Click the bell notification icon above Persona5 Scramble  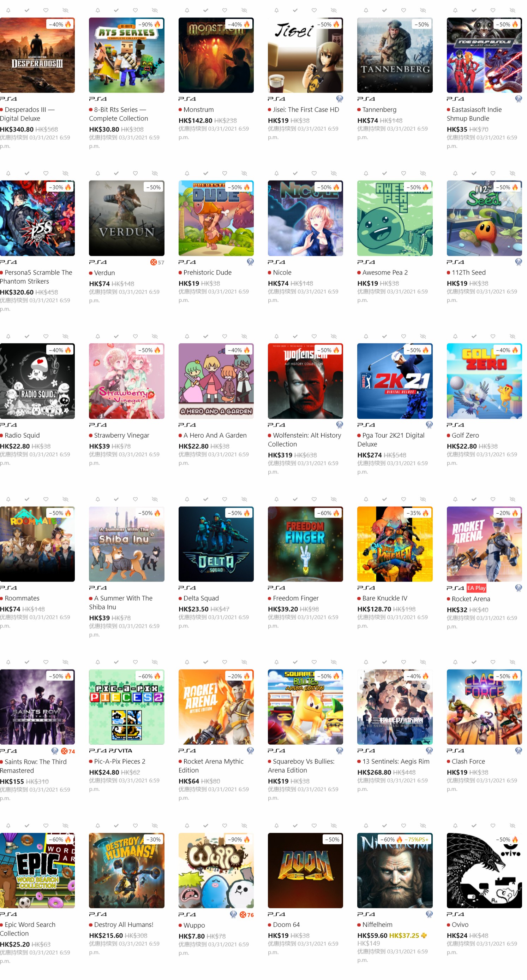point(8,173)
